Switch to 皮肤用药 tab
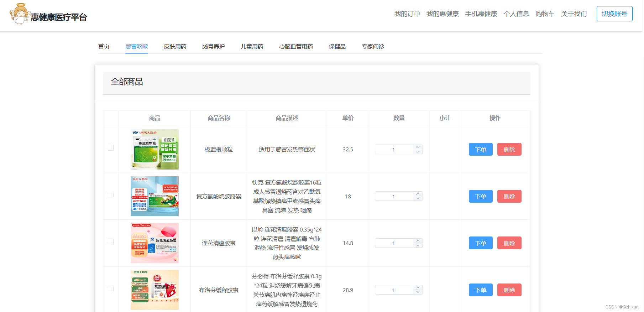The image size is (644, 312). [175, 46]
